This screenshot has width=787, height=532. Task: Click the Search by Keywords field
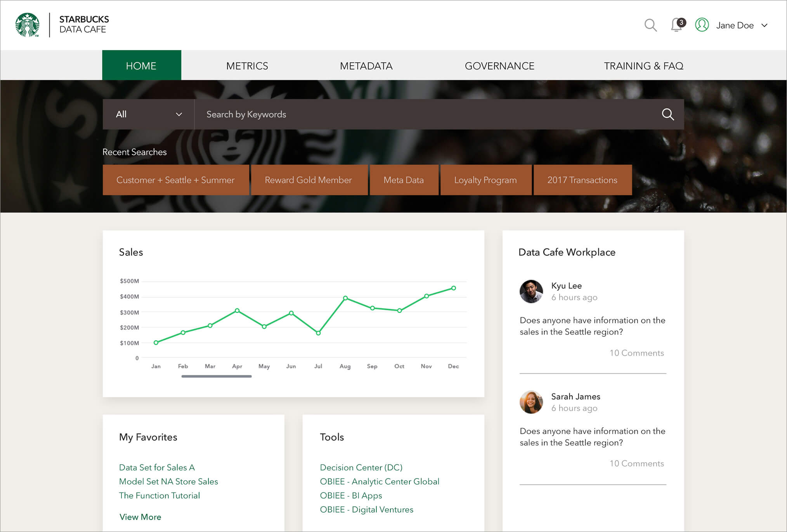427,114
